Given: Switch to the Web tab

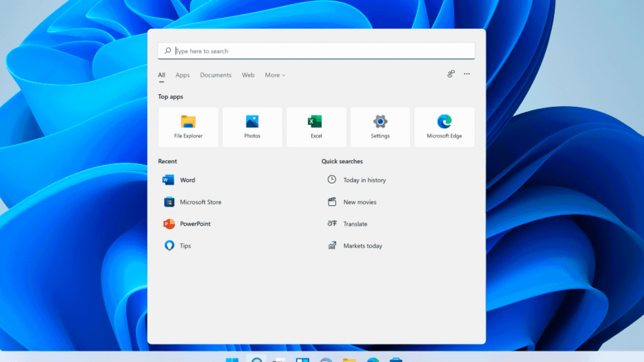Looking at the screenshot, I should pos(248,75).
